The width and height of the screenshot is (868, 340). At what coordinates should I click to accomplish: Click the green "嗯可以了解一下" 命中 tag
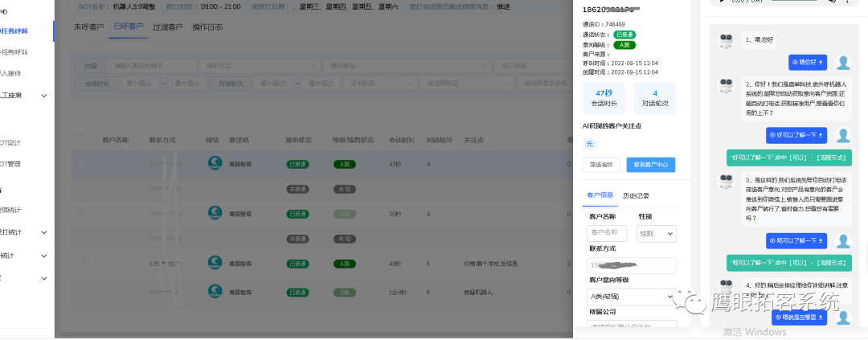(788, 263)
